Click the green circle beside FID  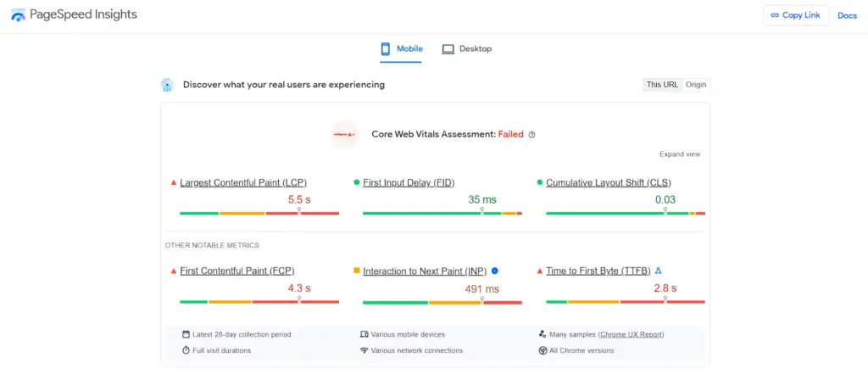357,182
